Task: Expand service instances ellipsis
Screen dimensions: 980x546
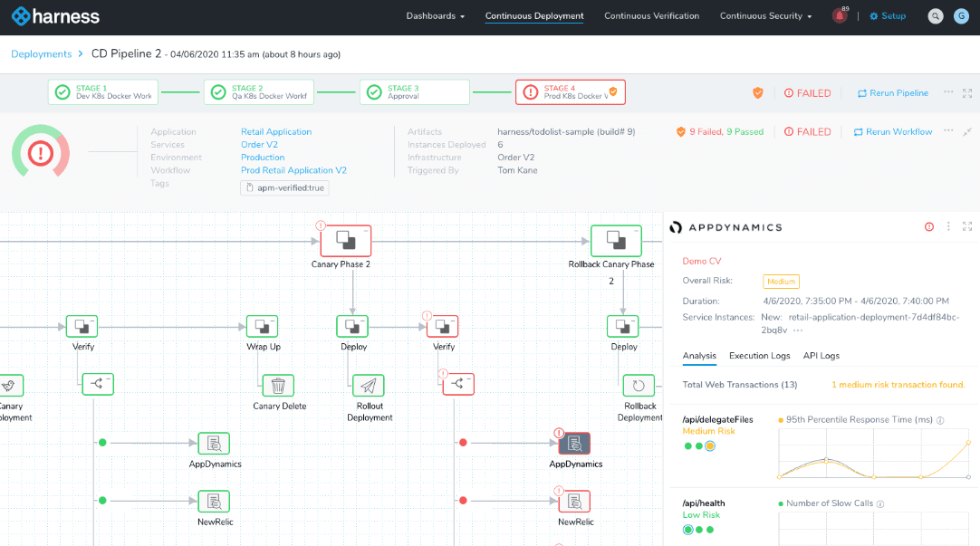Action: coord(798,330)
